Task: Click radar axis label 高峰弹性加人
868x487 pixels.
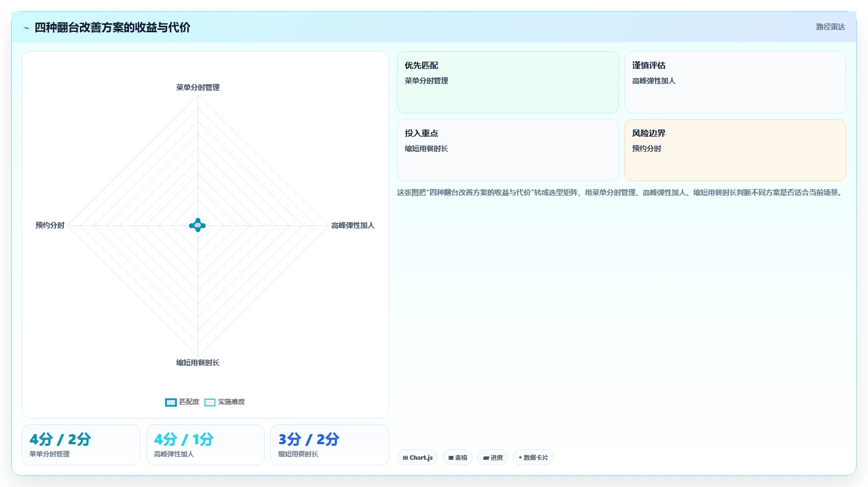Action: [353, 225]
